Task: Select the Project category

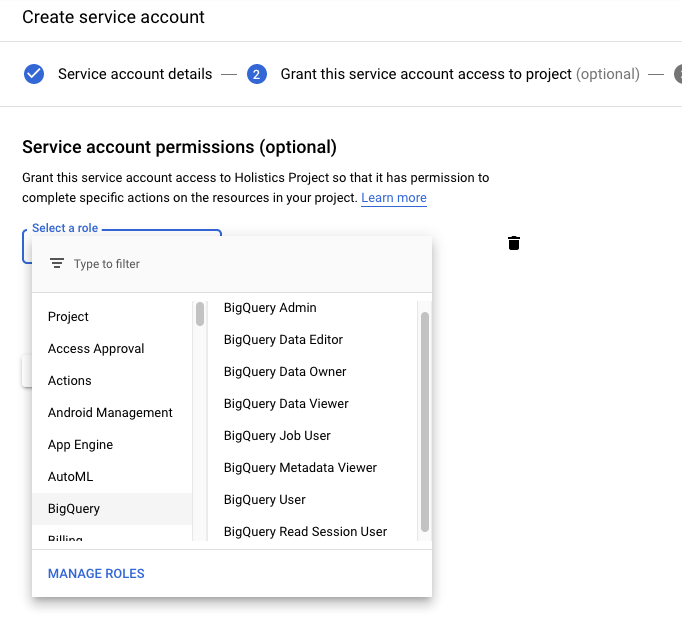Action: pos(68,317)
